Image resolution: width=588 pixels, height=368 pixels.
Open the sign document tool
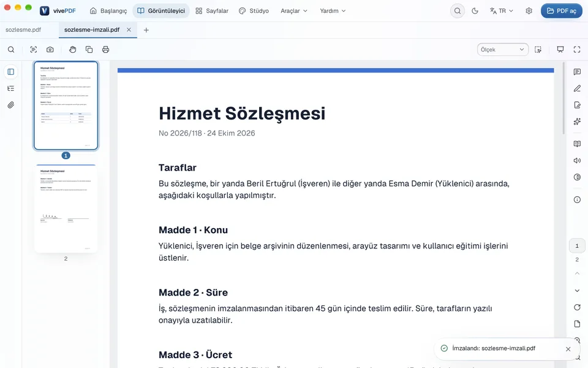[x=577, y=105]
